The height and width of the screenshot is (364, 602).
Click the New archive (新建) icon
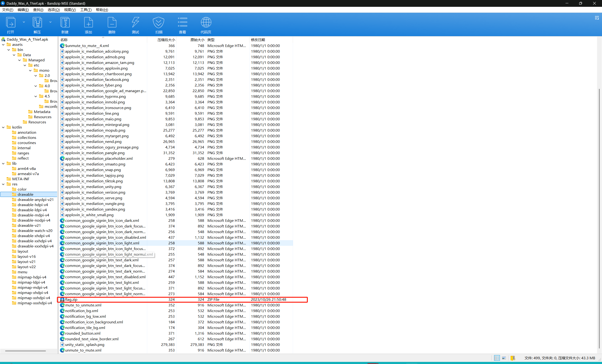[65, 25]
